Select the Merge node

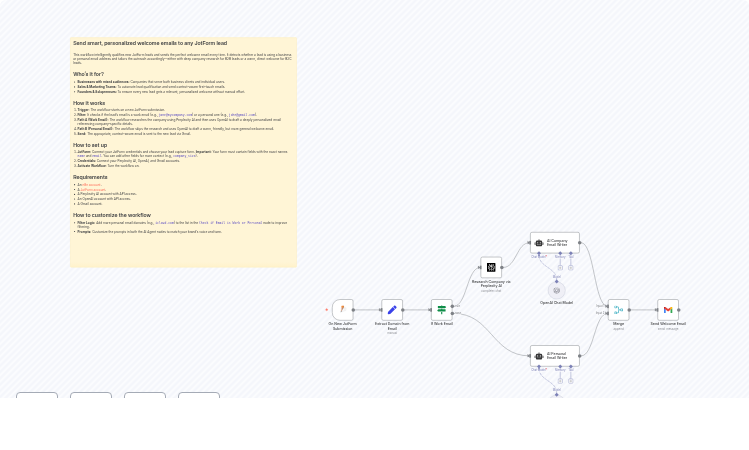click(618, 310)
